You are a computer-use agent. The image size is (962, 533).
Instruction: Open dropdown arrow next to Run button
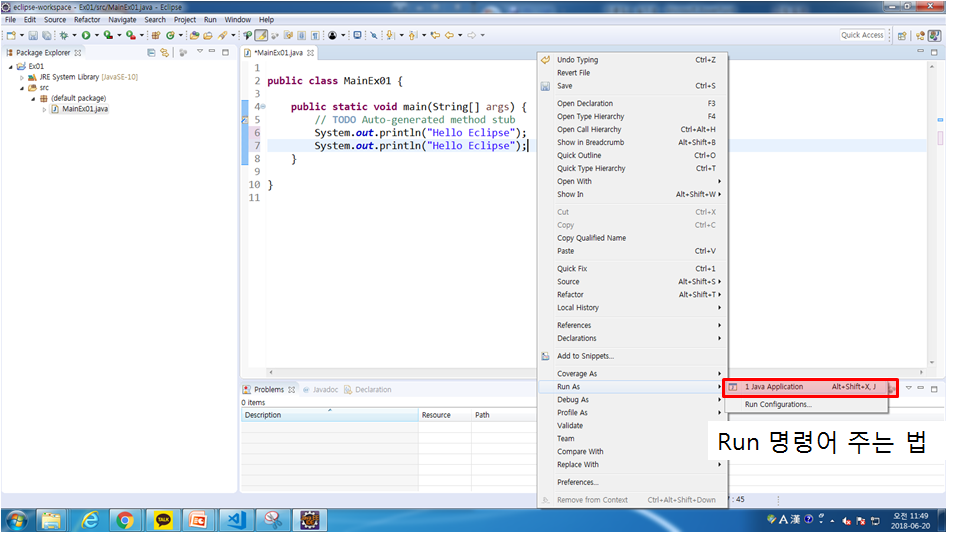point(97,36)
